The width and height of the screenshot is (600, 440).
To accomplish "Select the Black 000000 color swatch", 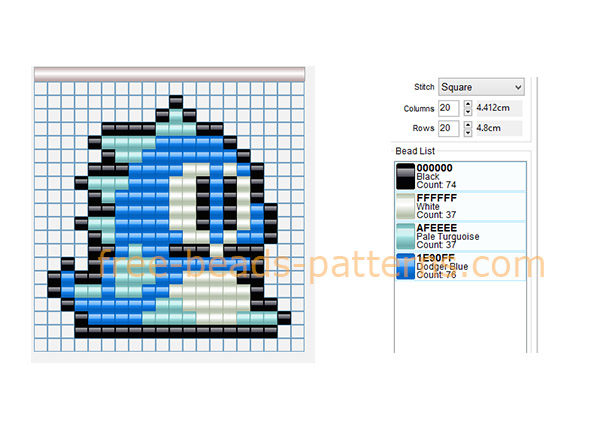I will [x=405, y=176].
